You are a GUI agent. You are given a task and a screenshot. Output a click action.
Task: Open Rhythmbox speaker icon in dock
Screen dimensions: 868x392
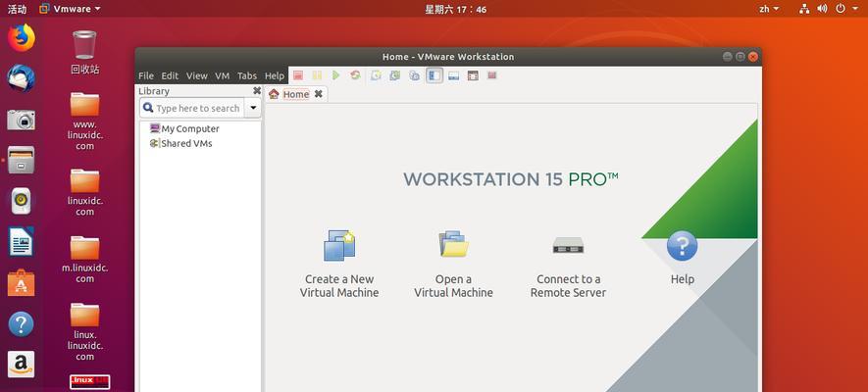[21, 201]
